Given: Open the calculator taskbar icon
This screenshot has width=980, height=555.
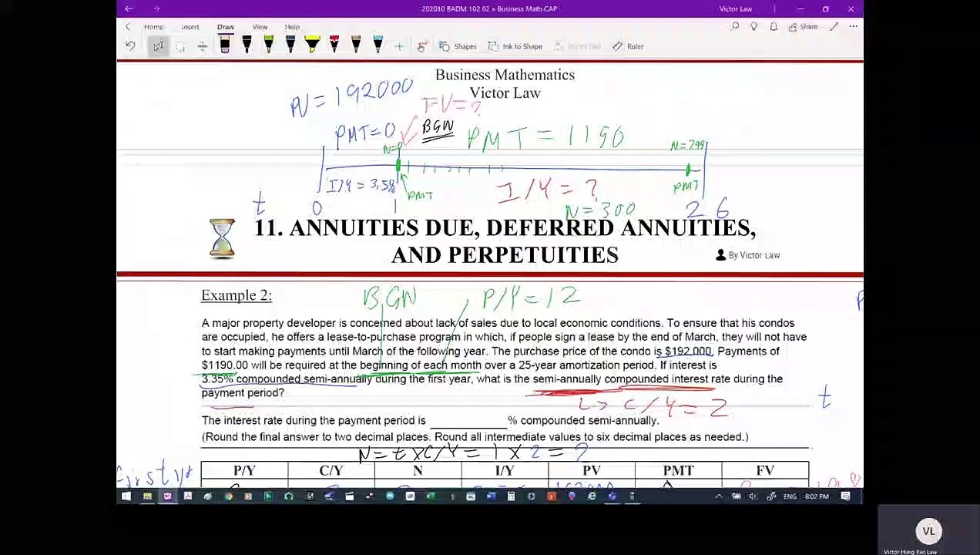Looking at the screenshot, I should (x=511, y=496).
